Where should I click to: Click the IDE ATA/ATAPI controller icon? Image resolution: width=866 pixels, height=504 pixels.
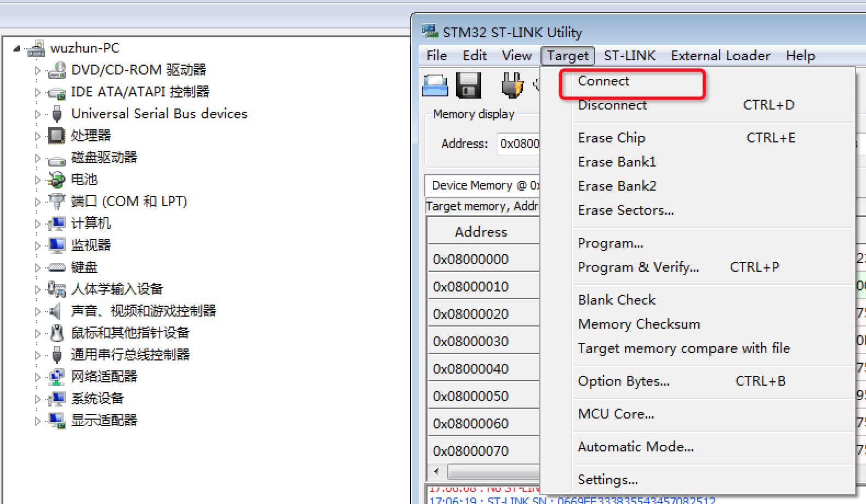coord(56,92)
